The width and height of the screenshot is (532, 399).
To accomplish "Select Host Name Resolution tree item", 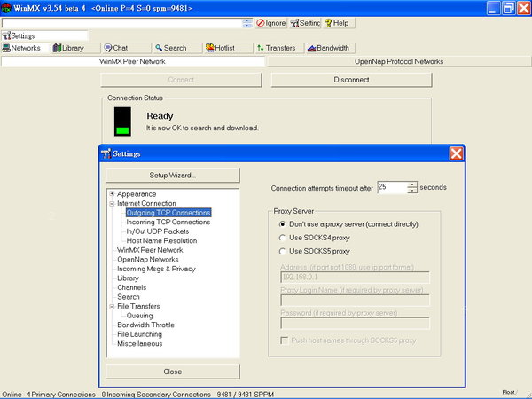I will pos(161,241).
